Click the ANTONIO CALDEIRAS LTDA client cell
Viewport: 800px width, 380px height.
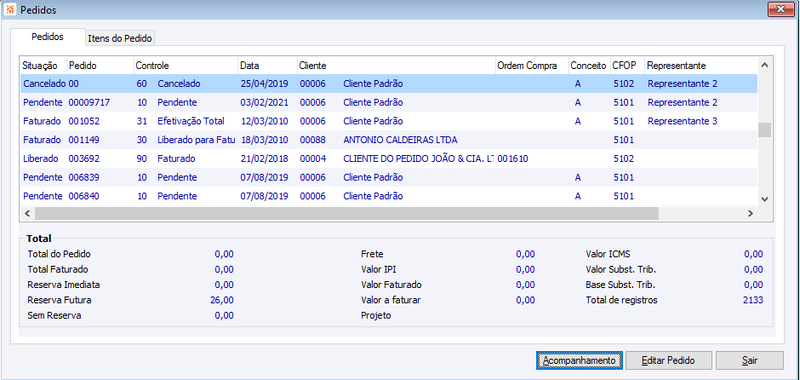coord(401,140)
